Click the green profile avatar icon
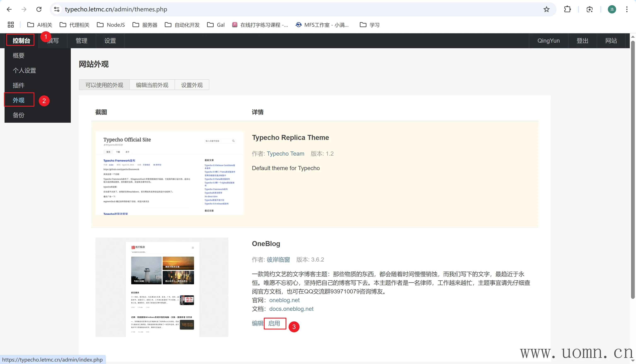 (612, 9)
